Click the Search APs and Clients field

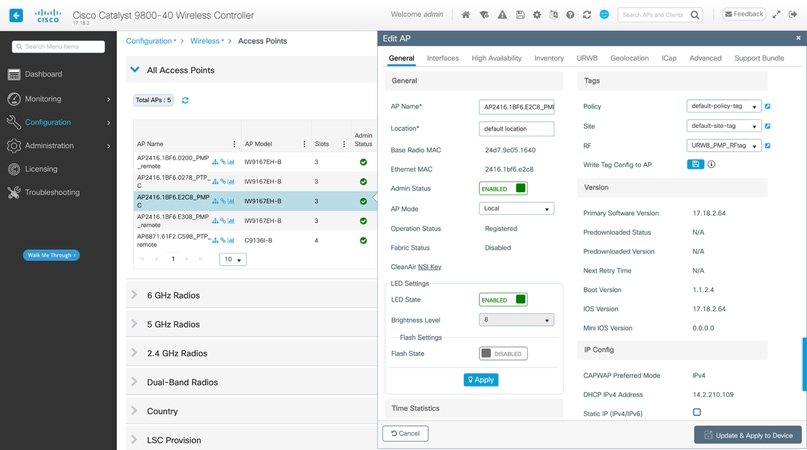(653, 15)
